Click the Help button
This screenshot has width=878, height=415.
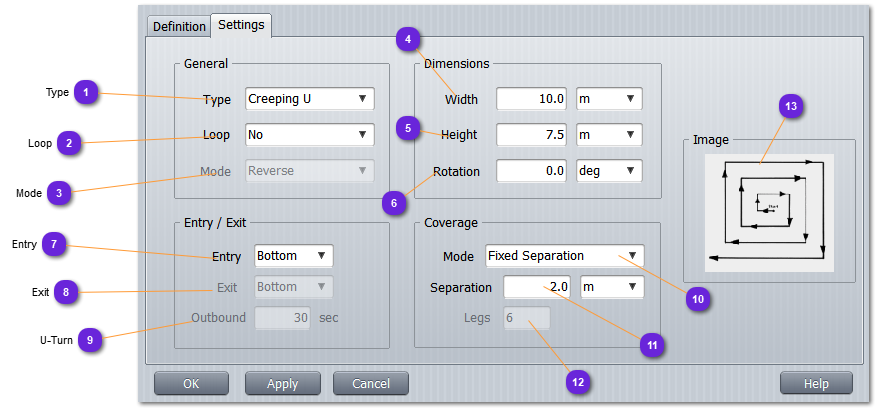[x=816, y=384]
